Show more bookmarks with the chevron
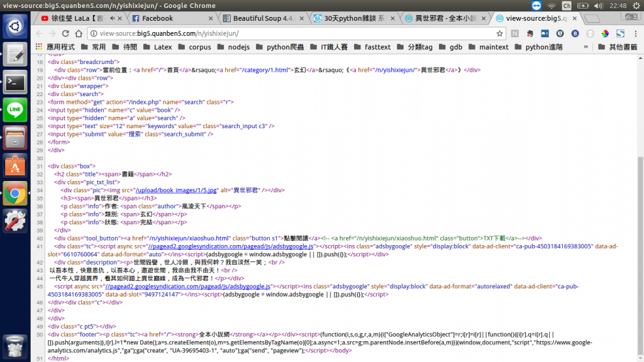Viewport: 644px width, 362px height. (x=586, y=47)
